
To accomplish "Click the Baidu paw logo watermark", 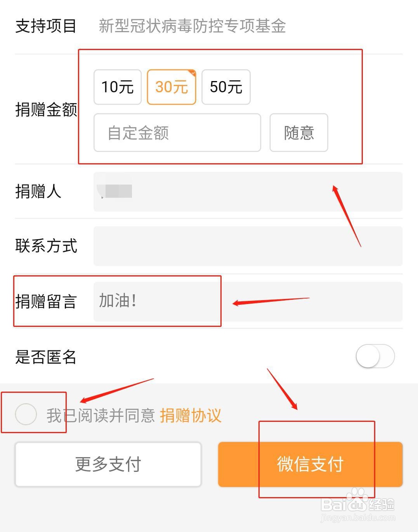I will (357, 499).
